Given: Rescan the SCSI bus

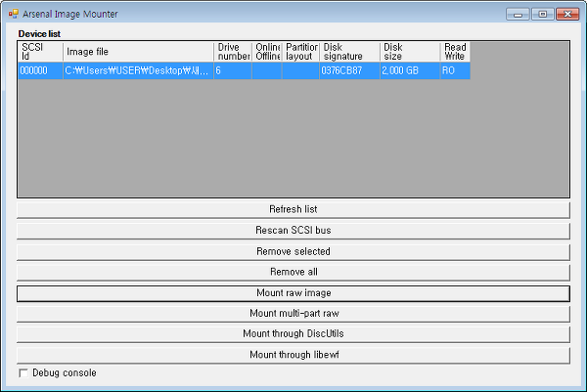Looking at the screenshot, I should click(293, 231).
